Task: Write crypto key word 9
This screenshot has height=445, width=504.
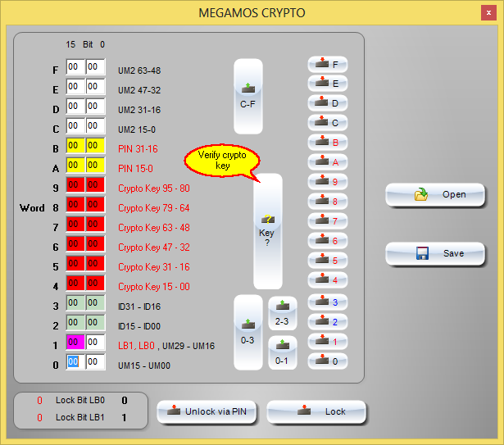Action: [328, 182]
